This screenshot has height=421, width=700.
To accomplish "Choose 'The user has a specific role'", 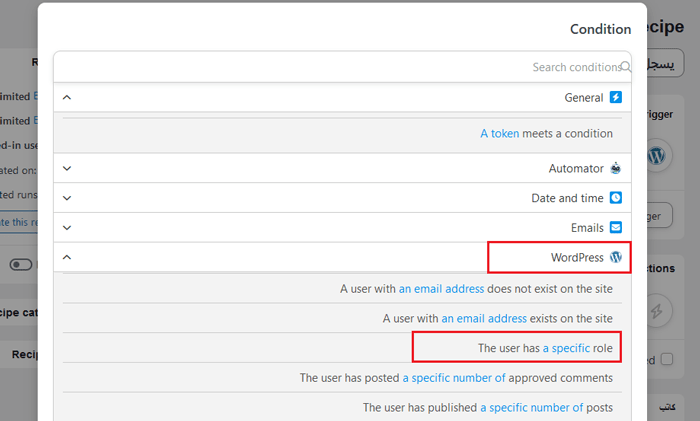I will tap(545, 348).
